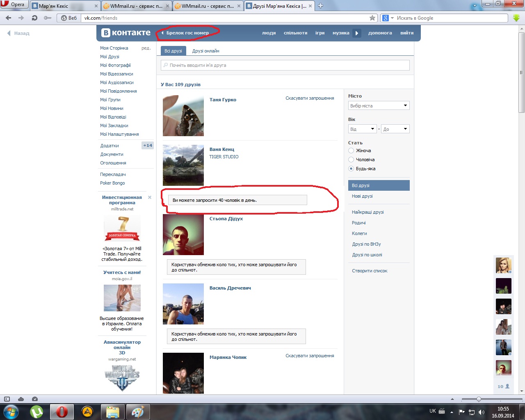This screenshot has height=420, width=525.
Task: Go back with the browser back arrow
Action: tap(9, 18)
